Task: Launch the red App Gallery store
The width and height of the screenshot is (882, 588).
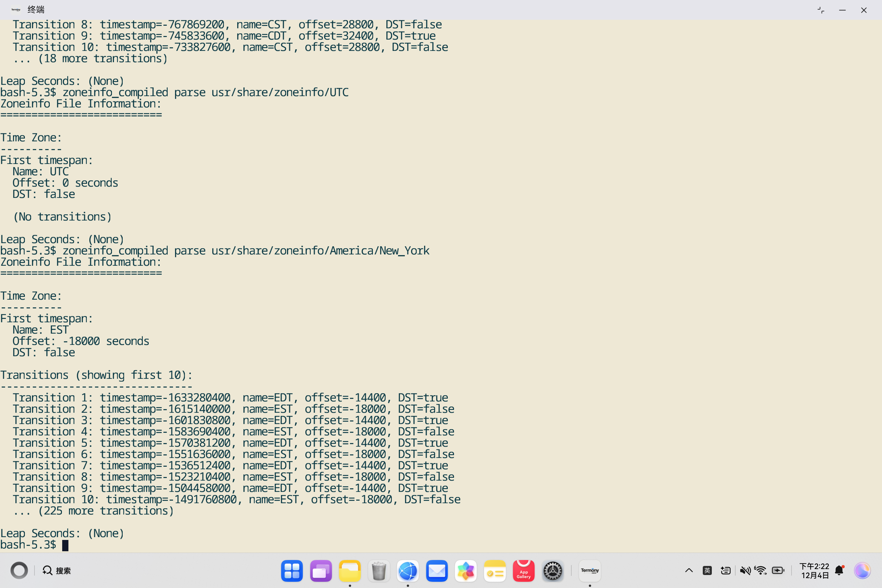Action: [524, 571]
